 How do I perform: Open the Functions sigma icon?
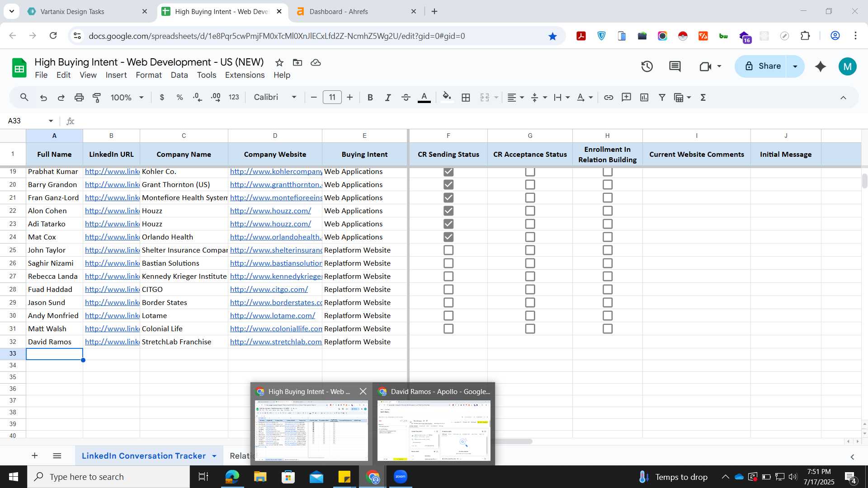pos(703,97)
